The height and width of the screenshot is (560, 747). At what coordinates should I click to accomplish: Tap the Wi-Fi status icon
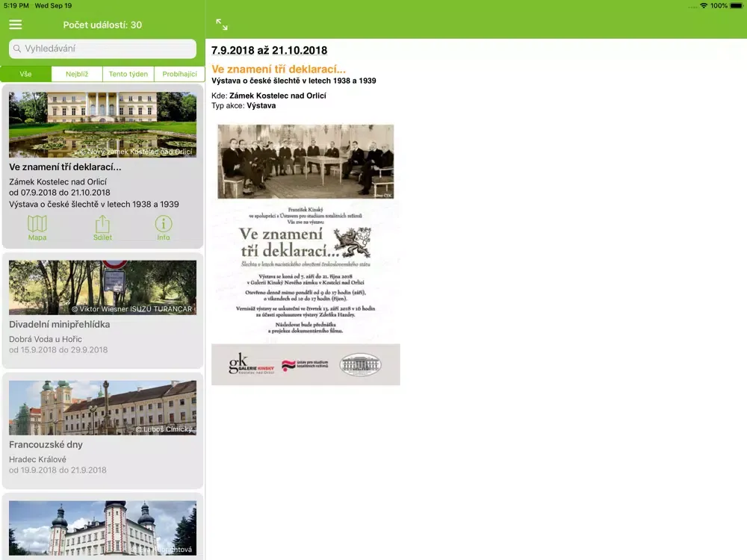tap(704, 6)
